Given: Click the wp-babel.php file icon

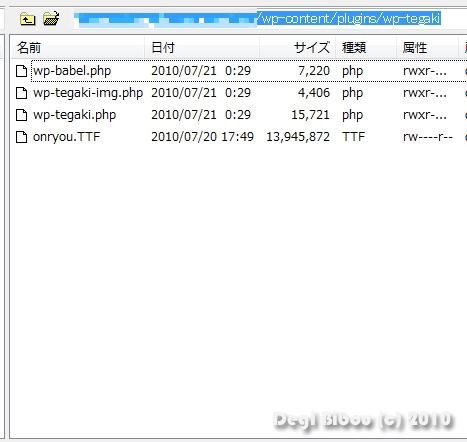Looking at the screenshot, I should point(22,71).
